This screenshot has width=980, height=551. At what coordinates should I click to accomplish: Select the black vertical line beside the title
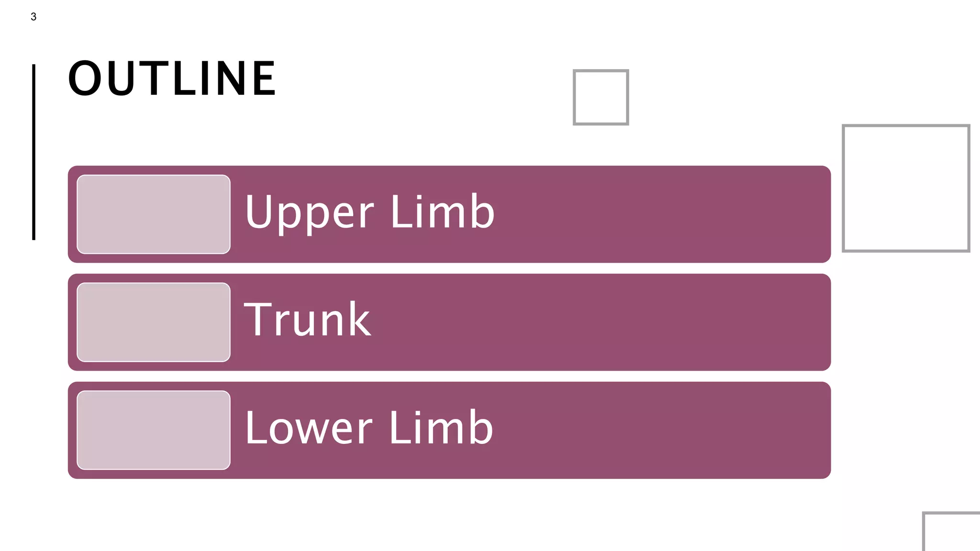pos(33,152)
